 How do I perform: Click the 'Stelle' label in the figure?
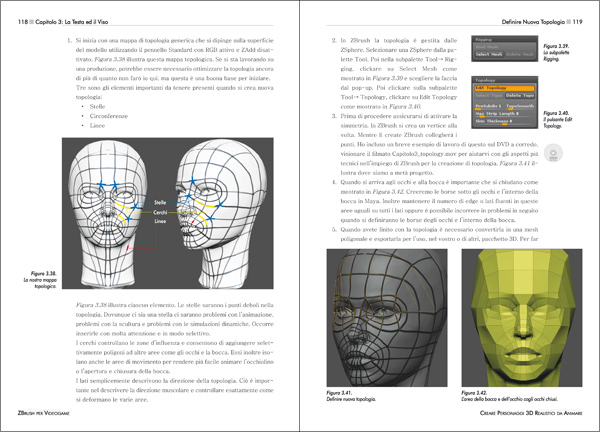[x=160, y=202]
